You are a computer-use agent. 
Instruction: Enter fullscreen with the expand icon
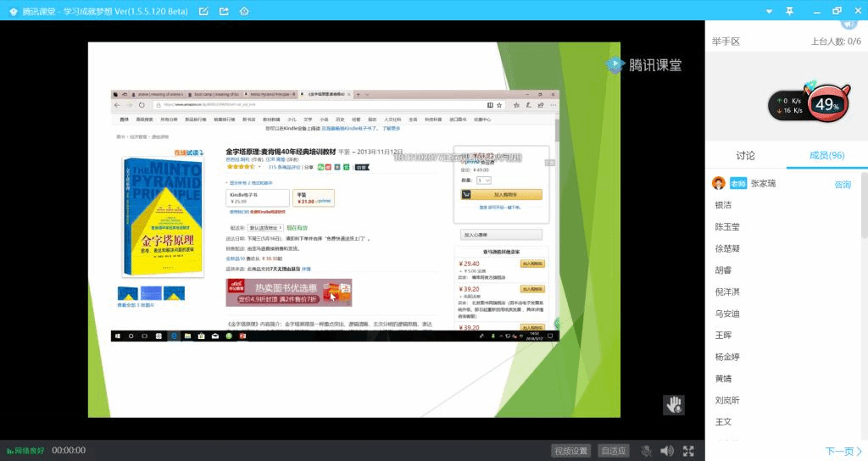(689, 451)
